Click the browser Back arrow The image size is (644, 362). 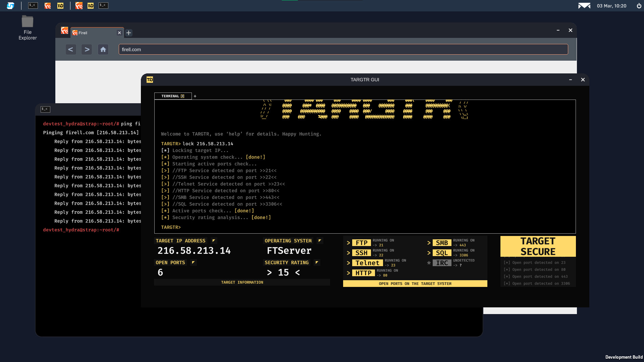70,49
